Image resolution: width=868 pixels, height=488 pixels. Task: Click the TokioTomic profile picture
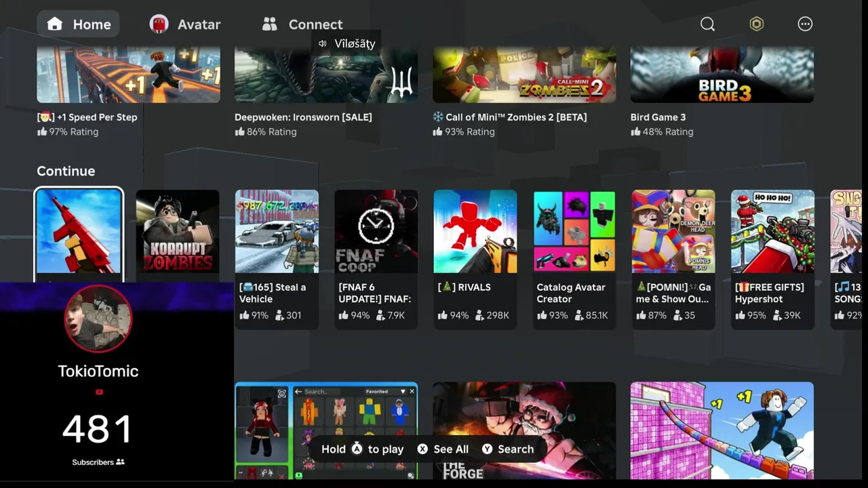(x=98, y=319)
